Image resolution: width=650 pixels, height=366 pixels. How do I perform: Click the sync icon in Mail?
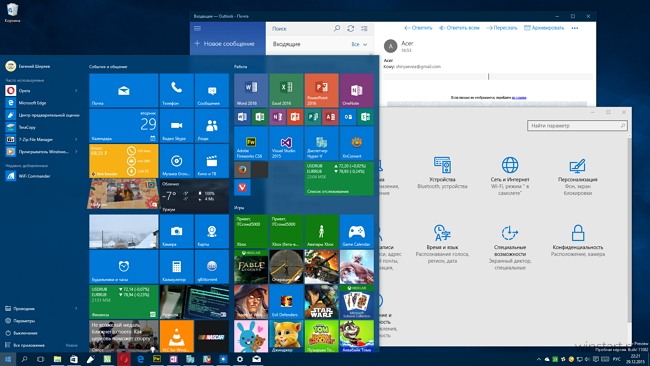click(351, 28)
